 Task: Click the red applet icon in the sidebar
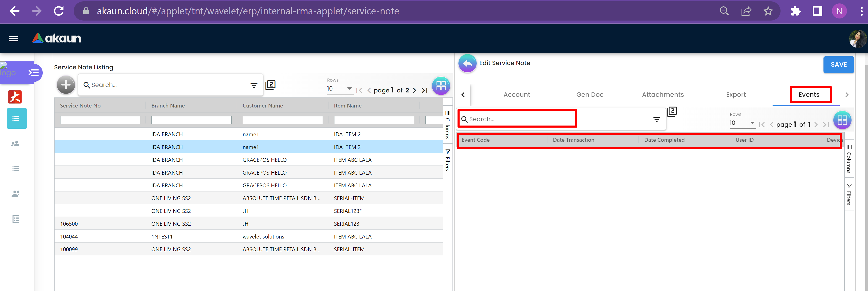coord(15,97)
